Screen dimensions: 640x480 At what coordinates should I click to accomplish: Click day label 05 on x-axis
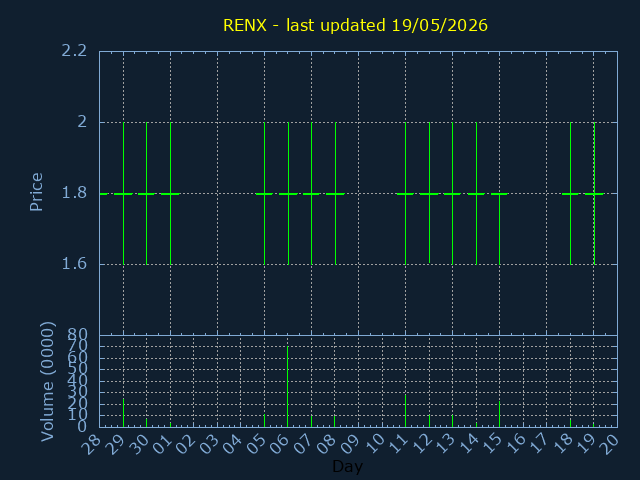256,444
